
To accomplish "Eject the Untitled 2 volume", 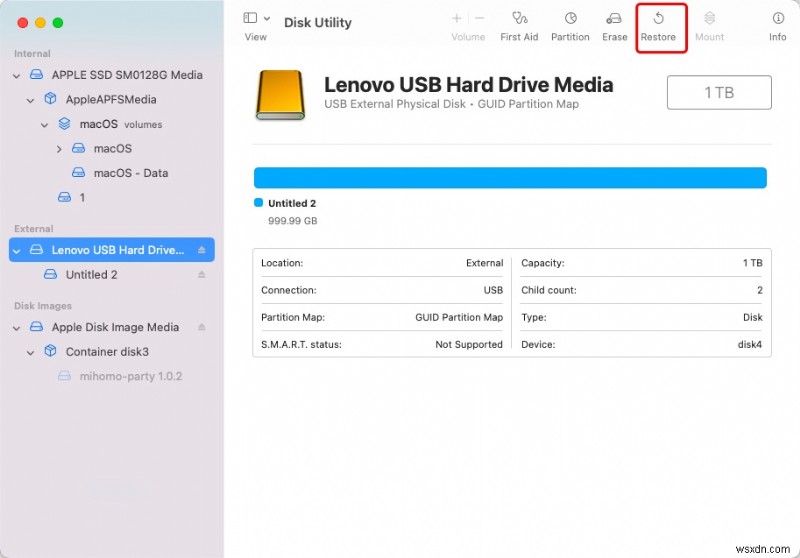I will (x=202, y=274).
